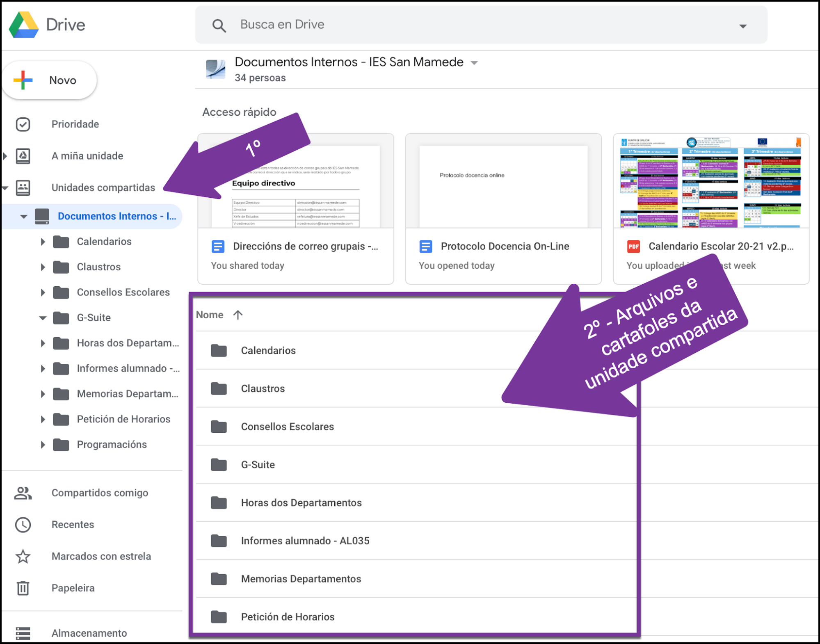Click Docs icon of Direccións de correo
The image size is (820, 644).
point(218,247)
